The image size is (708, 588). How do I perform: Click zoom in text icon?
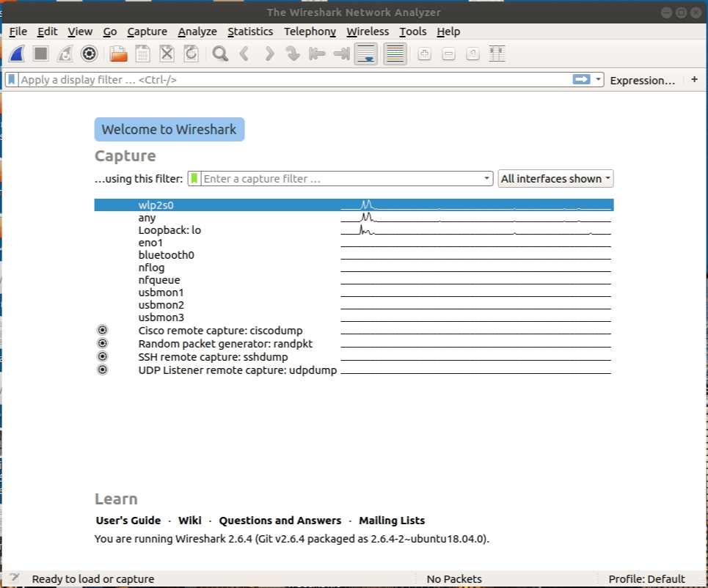tap(425, 54)
